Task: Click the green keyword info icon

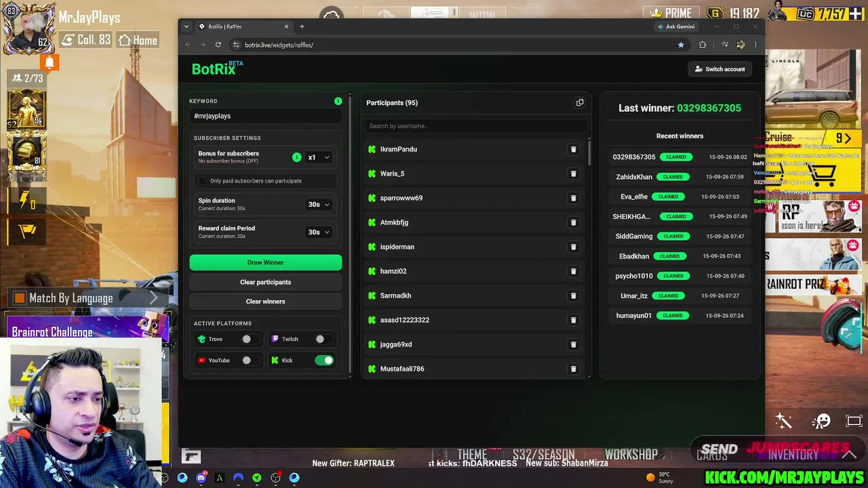Action: coord(338,101)
